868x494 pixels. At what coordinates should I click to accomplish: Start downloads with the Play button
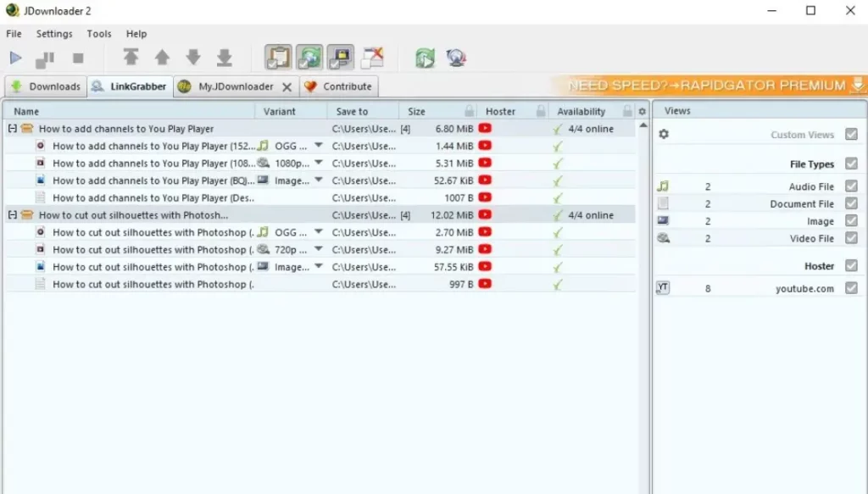(15, 58)
